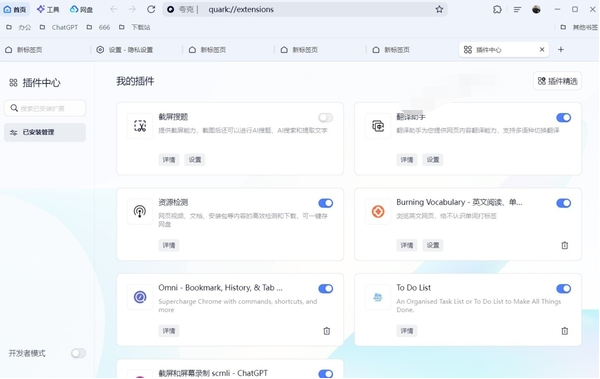The height and width of the screenshot is (379, 600).
Task: Open 详情 for Burning Vocabulary
Action: [x=407, y=245]
